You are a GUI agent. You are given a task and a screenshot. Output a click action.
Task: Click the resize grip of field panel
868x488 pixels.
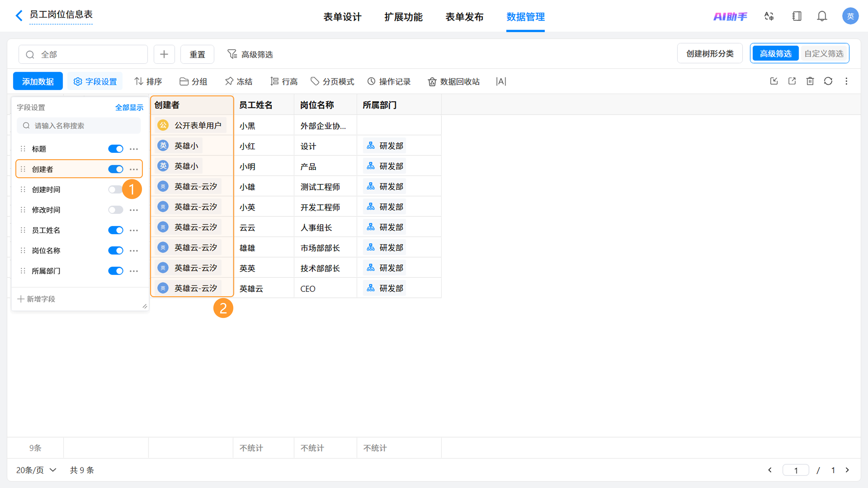(x=145, y=306)
